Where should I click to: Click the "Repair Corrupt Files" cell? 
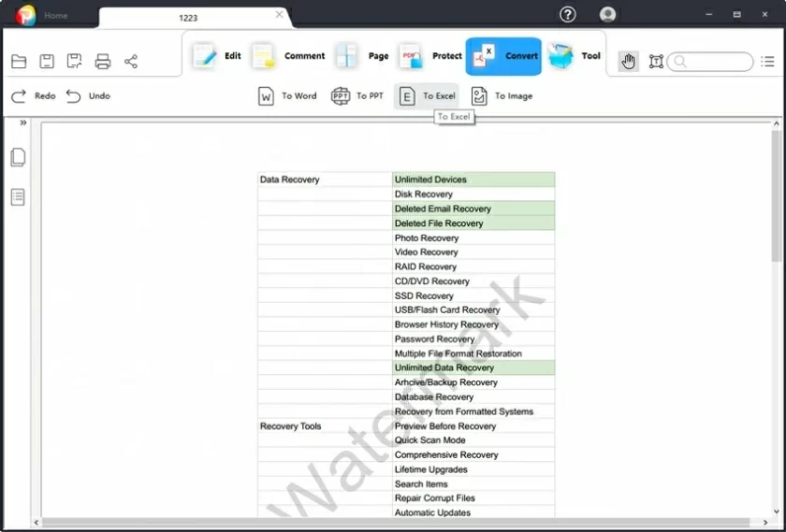[473, 498]
